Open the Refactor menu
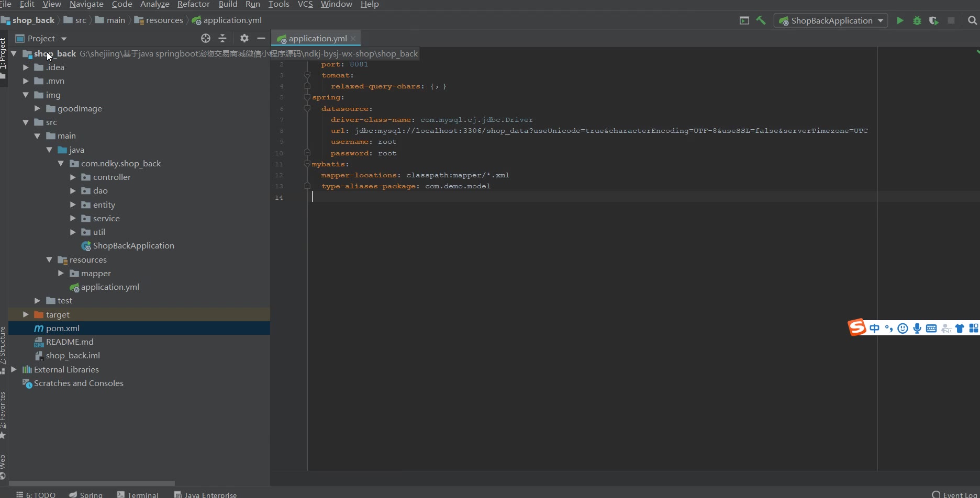 coord(193,4)
